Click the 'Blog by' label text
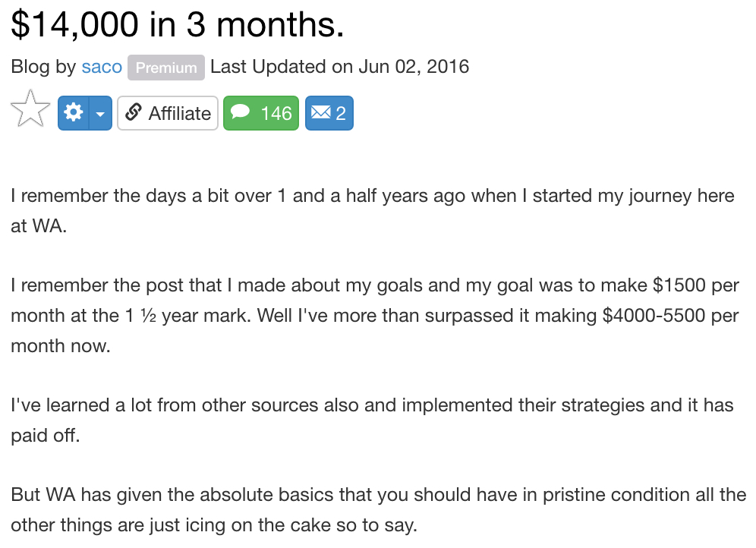 [43, 67]
